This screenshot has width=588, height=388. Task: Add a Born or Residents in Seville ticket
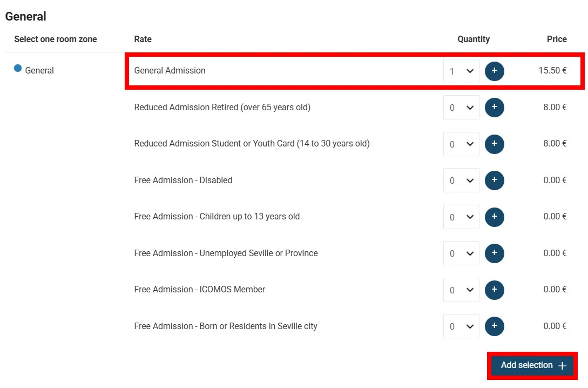tap(494, 326)
